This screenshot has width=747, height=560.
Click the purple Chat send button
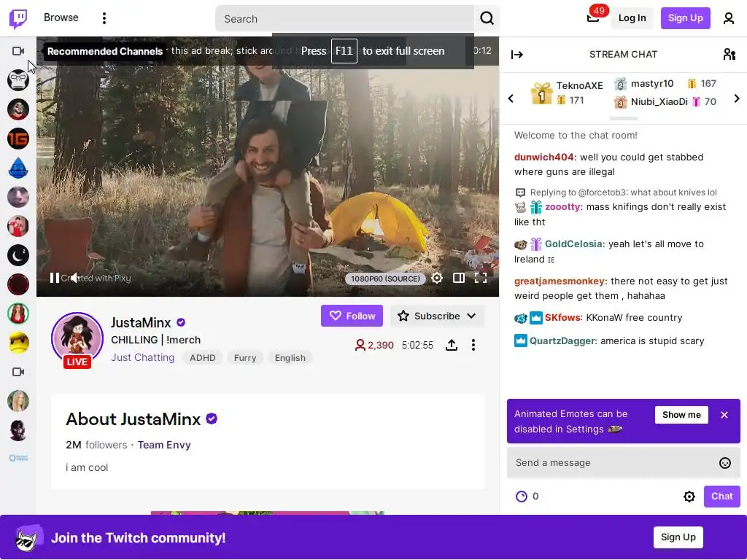(721, 496)
